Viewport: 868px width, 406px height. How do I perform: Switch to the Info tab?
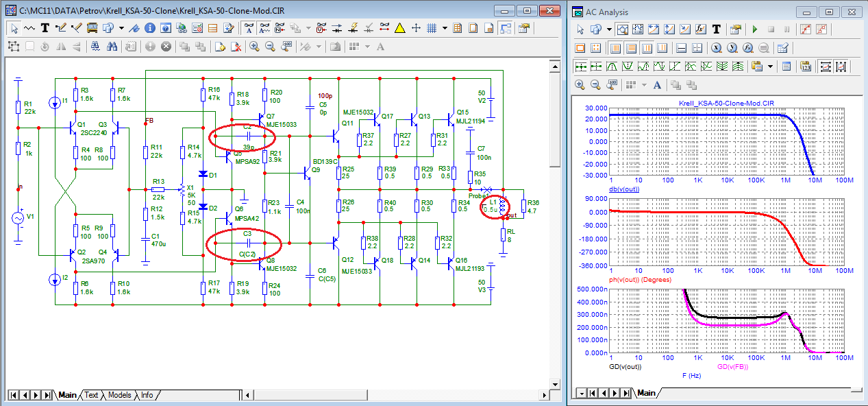(x=147, y=395)
